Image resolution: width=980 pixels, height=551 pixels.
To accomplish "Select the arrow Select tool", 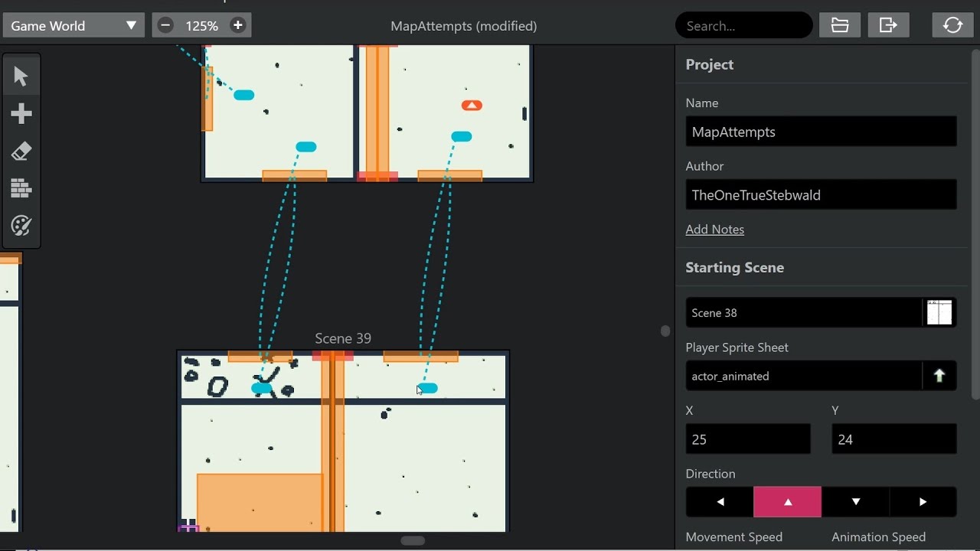I will 21,77.
